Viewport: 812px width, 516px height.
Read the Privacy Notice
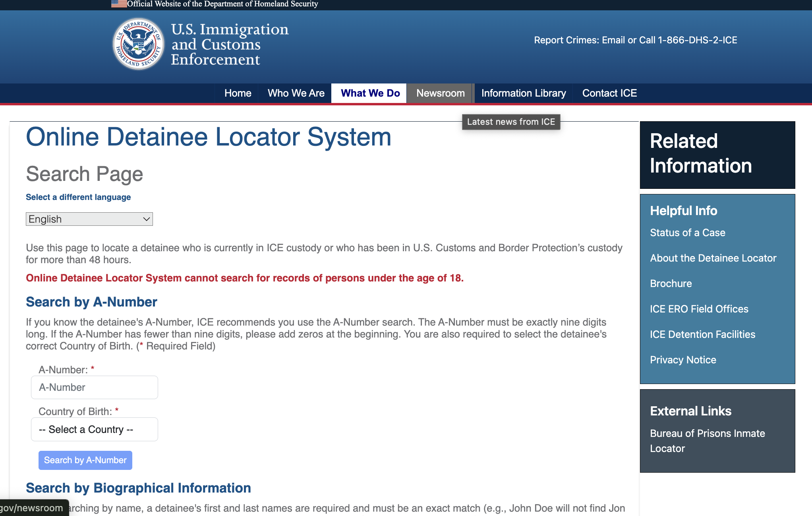tap(683, 360)
